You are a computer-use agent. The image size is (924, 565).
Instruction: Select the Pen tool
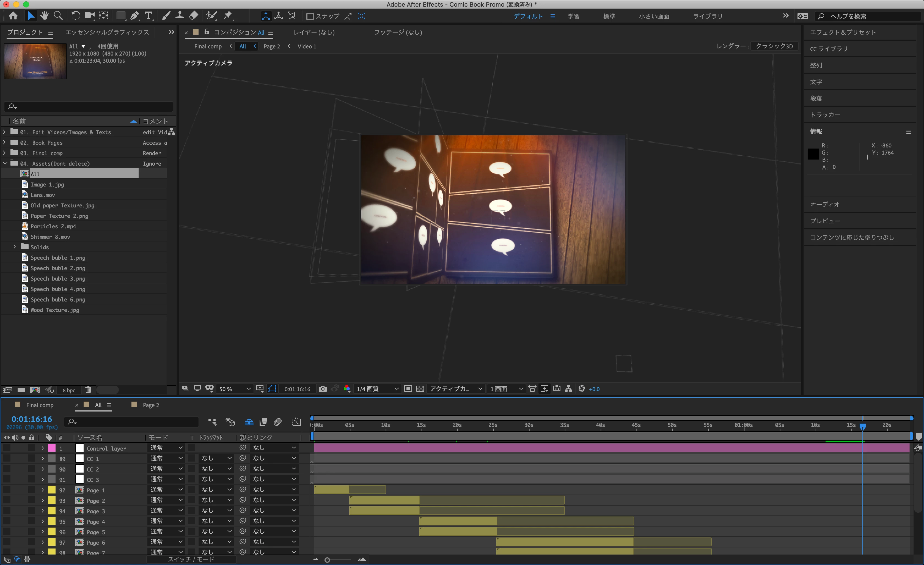pos(134,16)
